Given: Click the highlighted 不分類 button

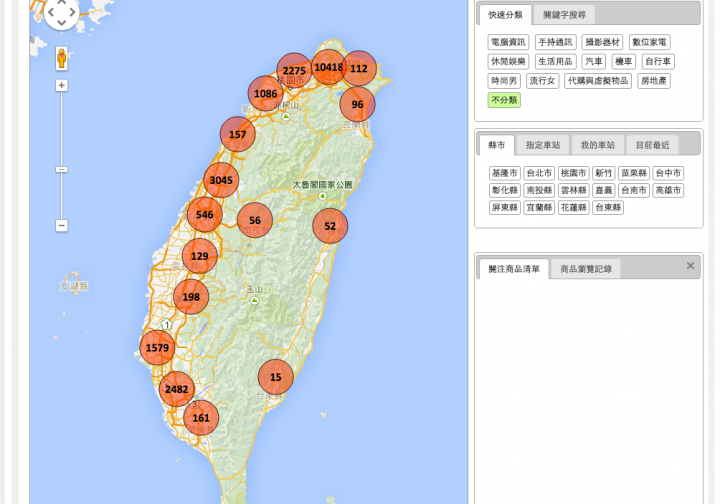Looking at the screenshot, I should point(504,100).
